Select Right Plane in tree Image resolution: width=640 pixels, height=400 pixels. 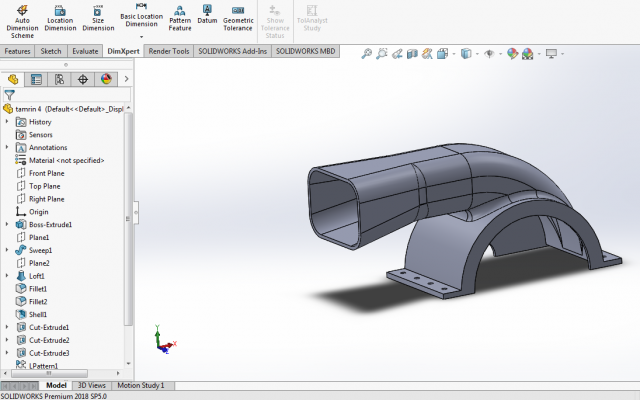tap(40, 199)
